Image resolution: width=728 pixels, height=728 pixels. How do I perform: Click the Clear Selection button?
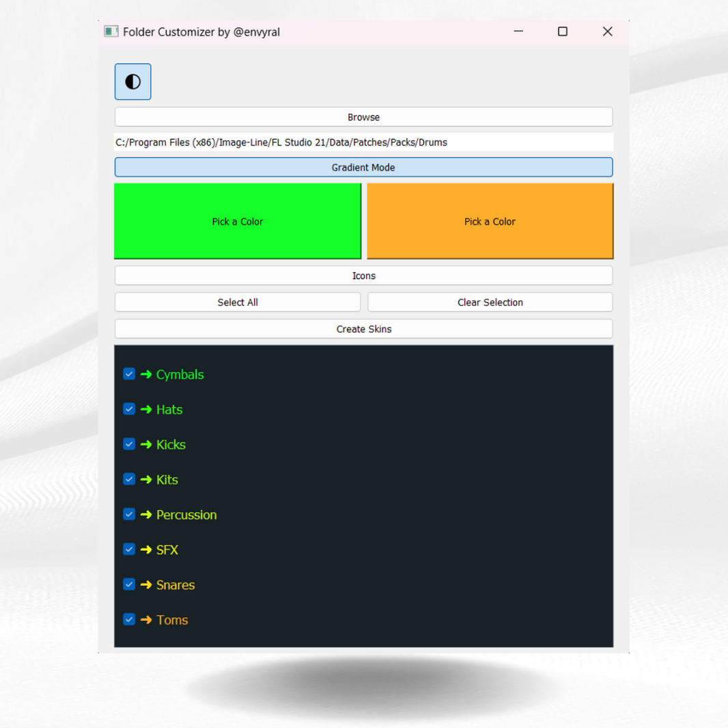(x=490, y=303)
